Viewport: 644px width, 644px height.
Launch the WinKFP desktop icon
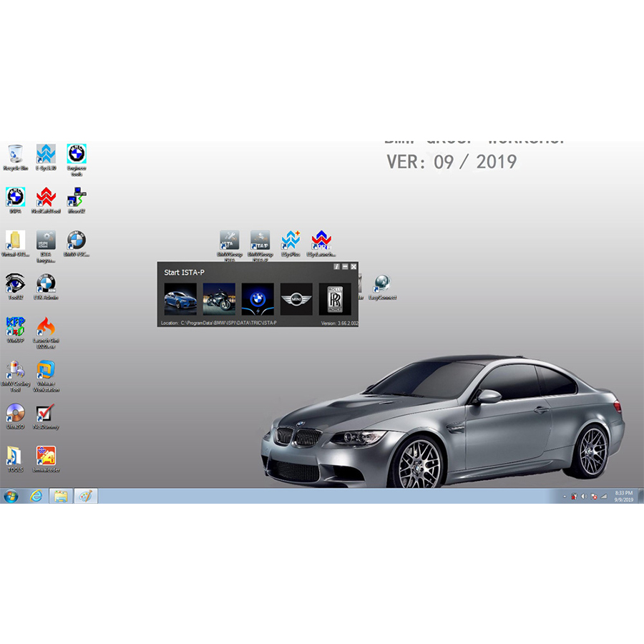point(15,327)
